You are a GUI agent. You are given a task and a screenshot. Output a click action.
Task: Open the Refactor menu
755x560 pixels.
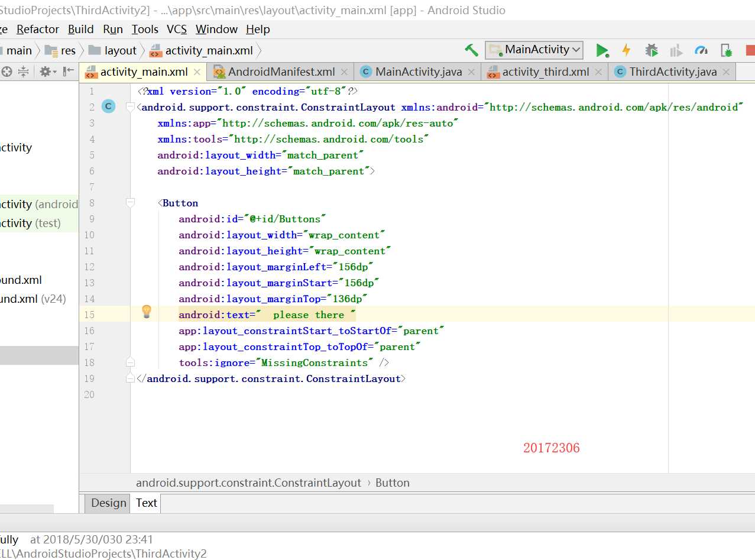point(38,29)
